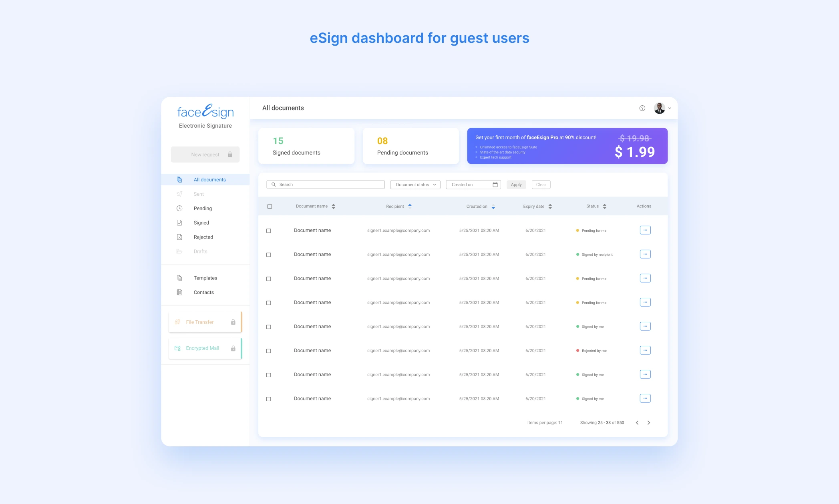Open actions menu for Rejected by me row
839x504 pixels.
click(645, 350)
